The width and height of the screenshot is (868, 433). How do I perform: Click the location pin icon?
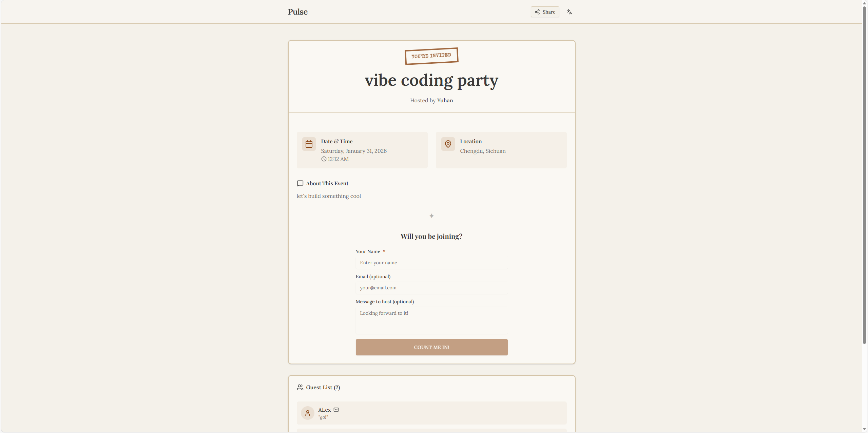tap(448, 144)
